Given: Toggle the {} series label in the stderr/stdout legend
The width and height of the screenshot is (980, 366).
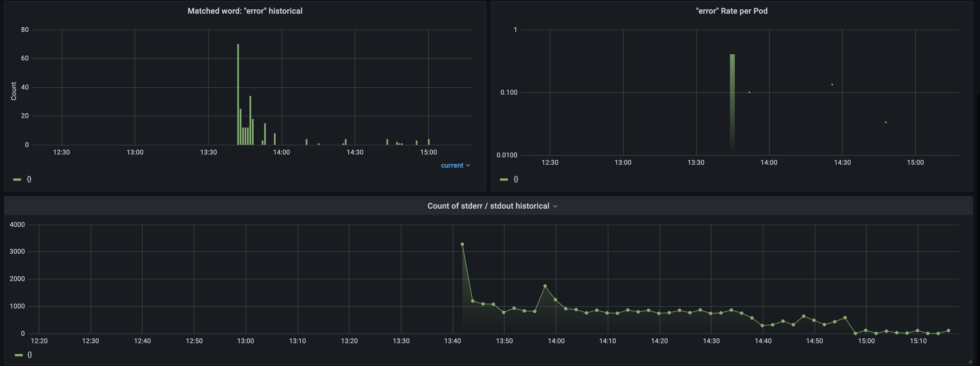Looking at the screenshot, I should pos(30,355).
